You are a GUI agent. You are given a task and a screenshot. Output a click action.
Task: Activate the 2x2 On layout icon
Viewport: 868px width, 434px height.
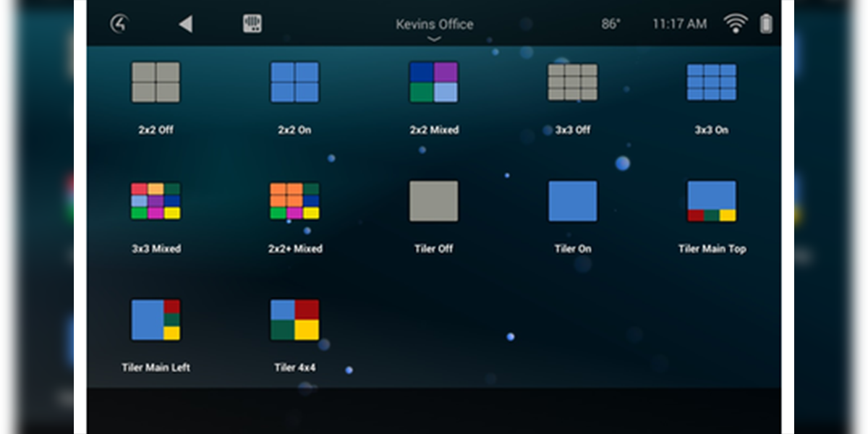point(294,82)
